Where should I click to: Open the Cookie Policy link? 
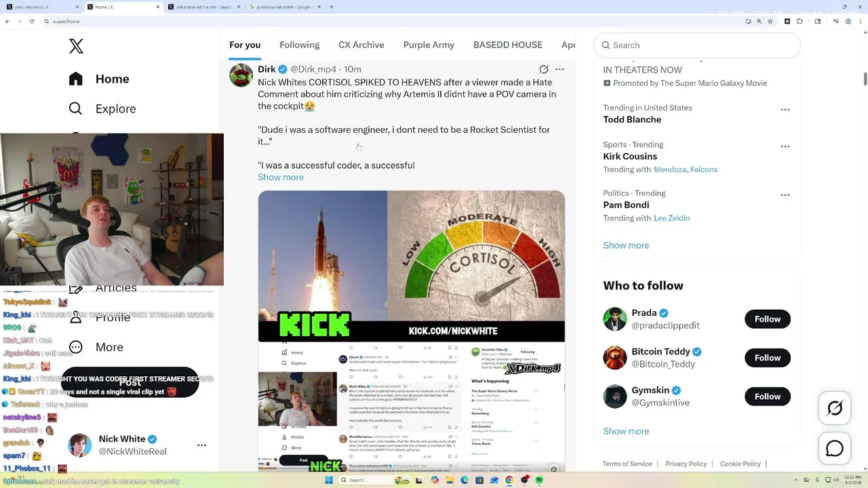tap(741, 464)
